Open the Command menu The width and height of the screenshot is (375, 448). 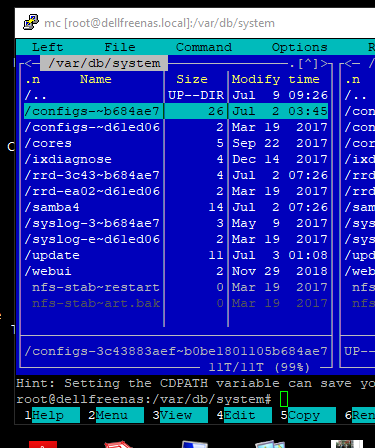click(x=204, y=47)
